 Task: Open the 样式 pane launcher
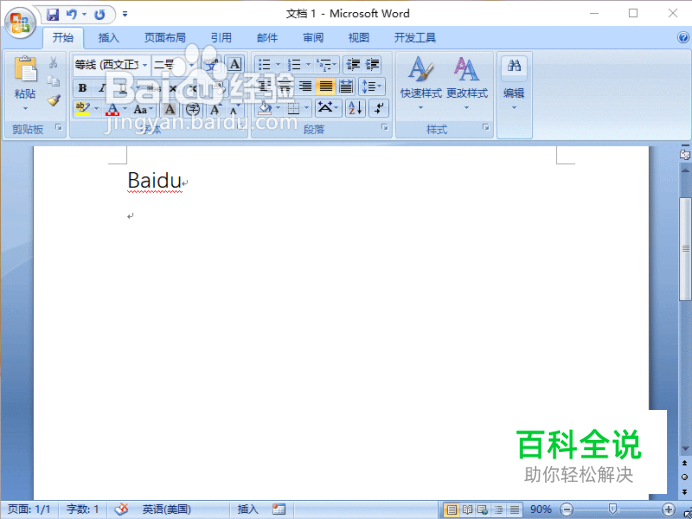(x=486, y=128)
